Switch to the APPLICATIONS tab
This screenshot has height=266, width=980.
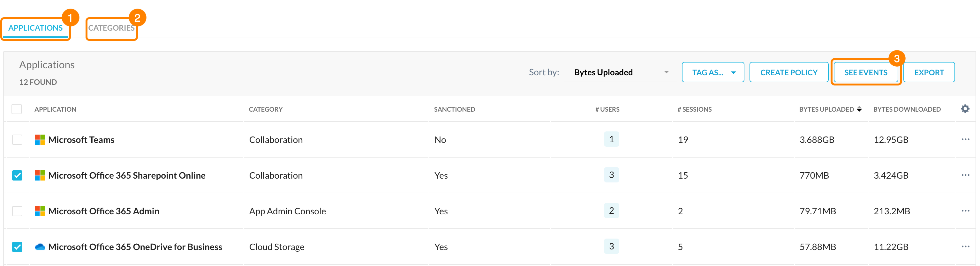click(x=35, y=28)
